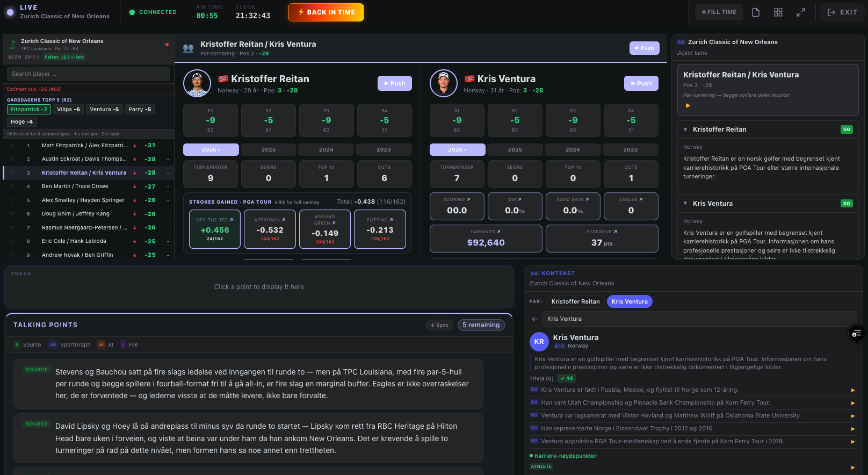Select the 2026 tab under Kris Ventura

pos(458,150)
